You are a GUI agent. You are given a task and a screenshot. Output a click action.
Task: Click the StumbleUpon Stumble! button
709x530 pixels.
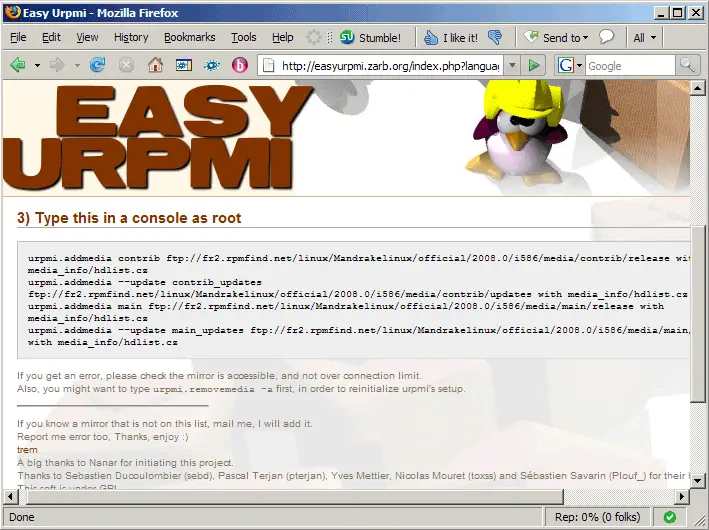coord(370,38)
